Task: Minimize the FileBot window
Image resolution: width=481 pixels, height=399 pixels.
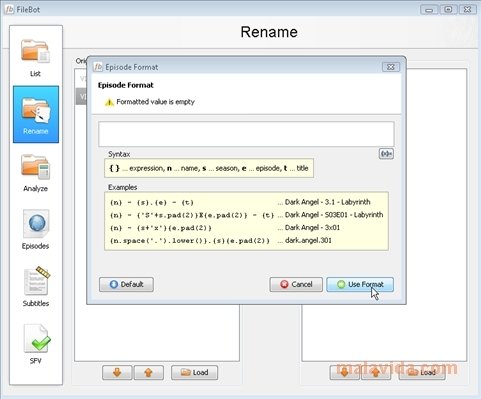Action: click(429, 9)
